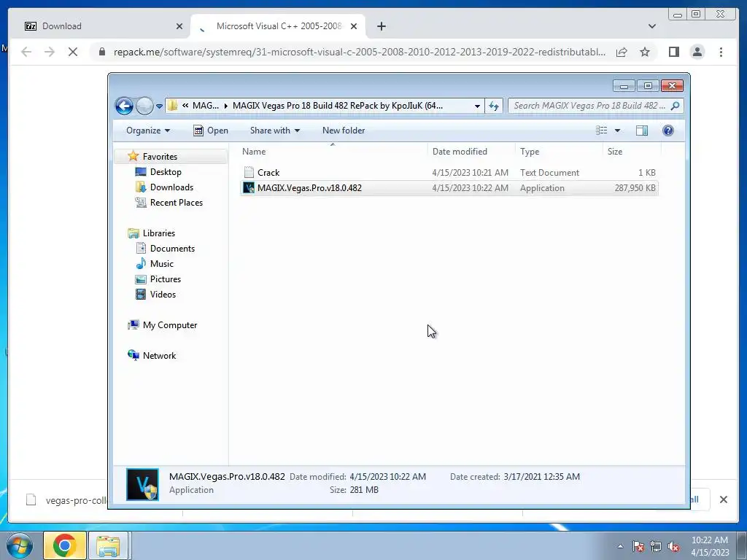Select Network in the navigation pane
The image size is (747, 560).
pos(159,355)
